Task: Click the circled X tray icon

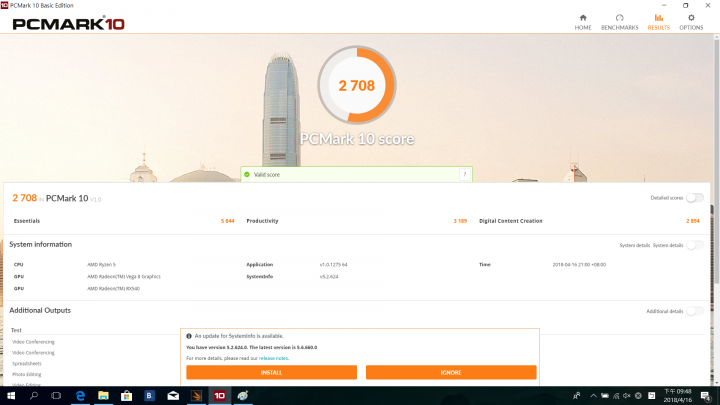Action: (x=638, y=395)
